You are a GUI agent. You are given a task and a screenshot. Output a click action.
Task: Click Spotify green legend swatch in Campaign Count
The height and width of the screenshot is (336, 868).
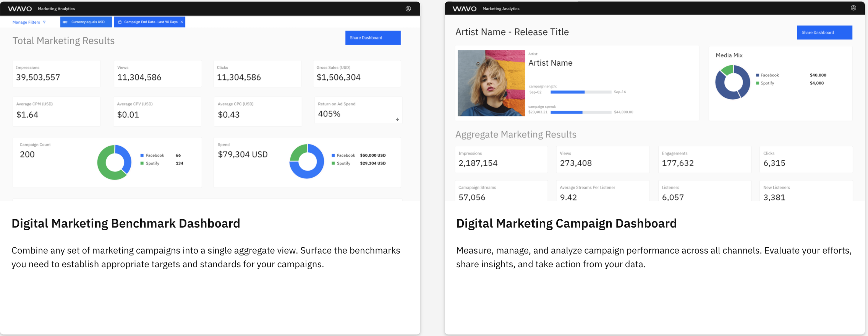point(142,163)
